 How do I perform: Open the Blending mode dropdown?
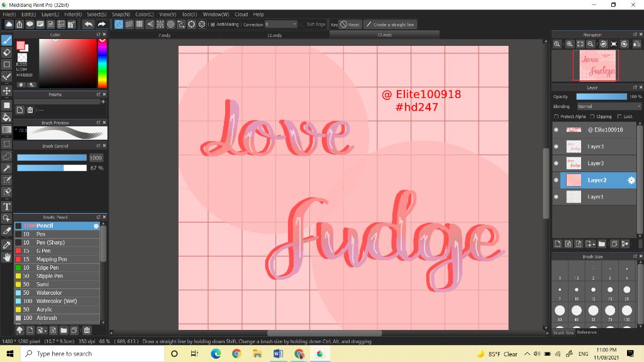[x=609, y=106]
